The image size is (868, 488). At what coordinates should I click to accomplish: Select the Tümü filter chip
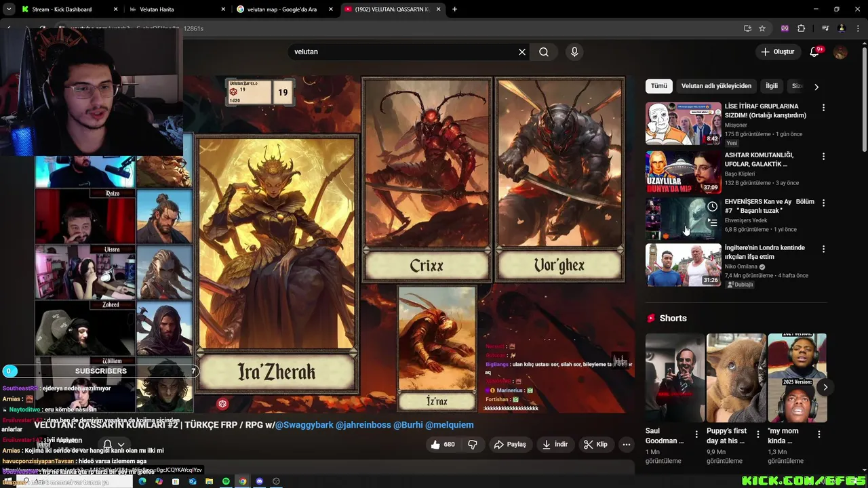659,86
